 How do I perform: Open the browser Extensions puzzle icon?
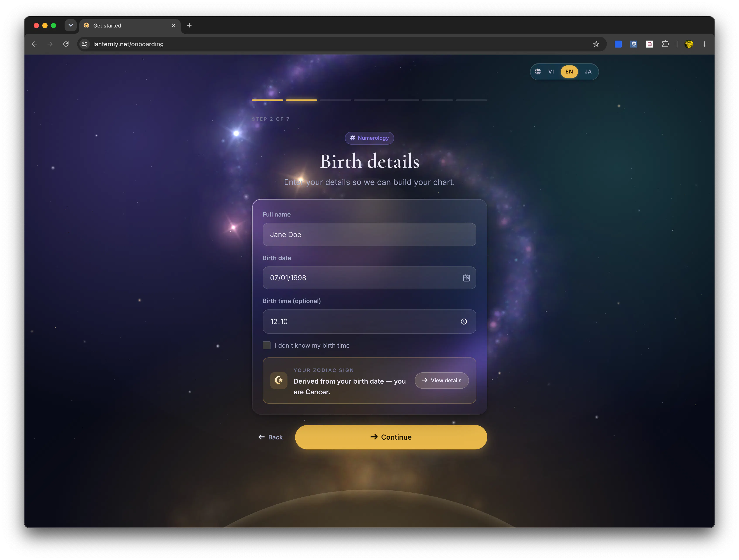click(665, 44)
